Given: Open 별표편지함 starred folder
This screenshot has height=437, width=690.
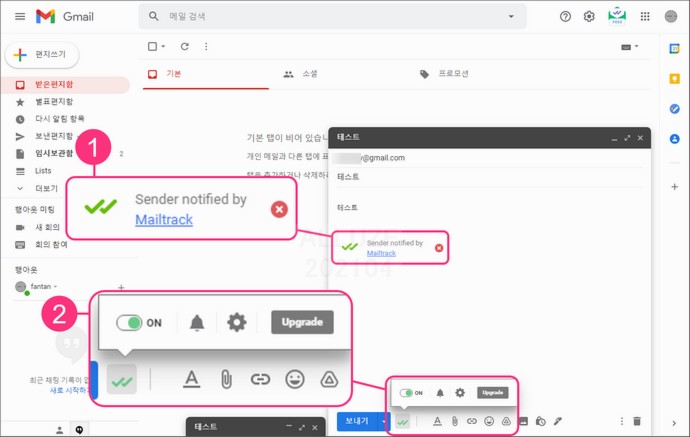Looking at the screenshot, I should click(54, 102).
